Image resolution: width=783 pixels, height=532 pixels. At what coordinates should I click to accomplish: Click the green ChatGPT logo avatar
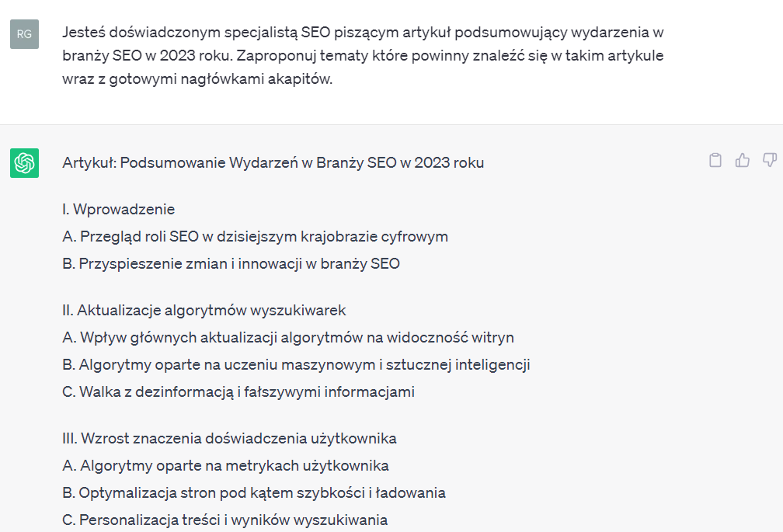tap(24, 163)
